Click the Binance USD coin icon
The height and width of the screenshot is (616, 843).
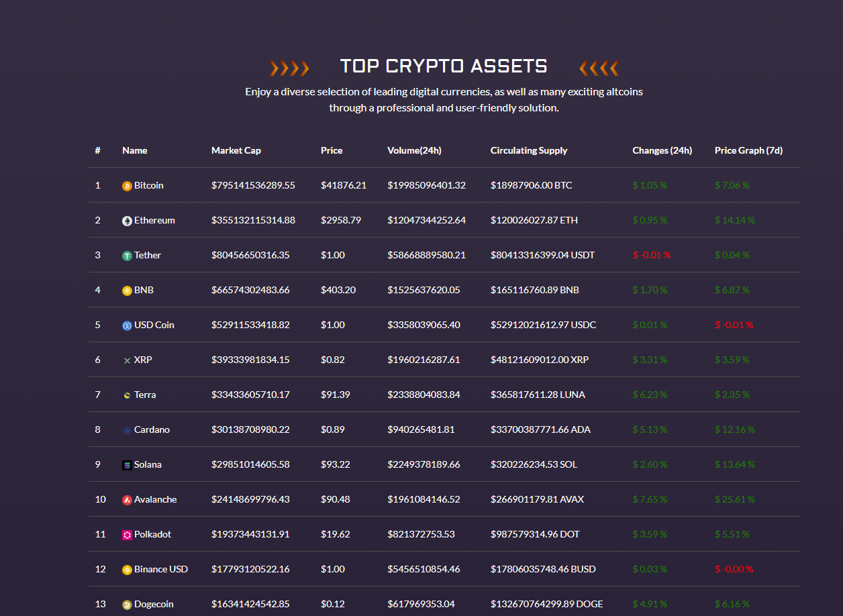(x=127, y=570)
